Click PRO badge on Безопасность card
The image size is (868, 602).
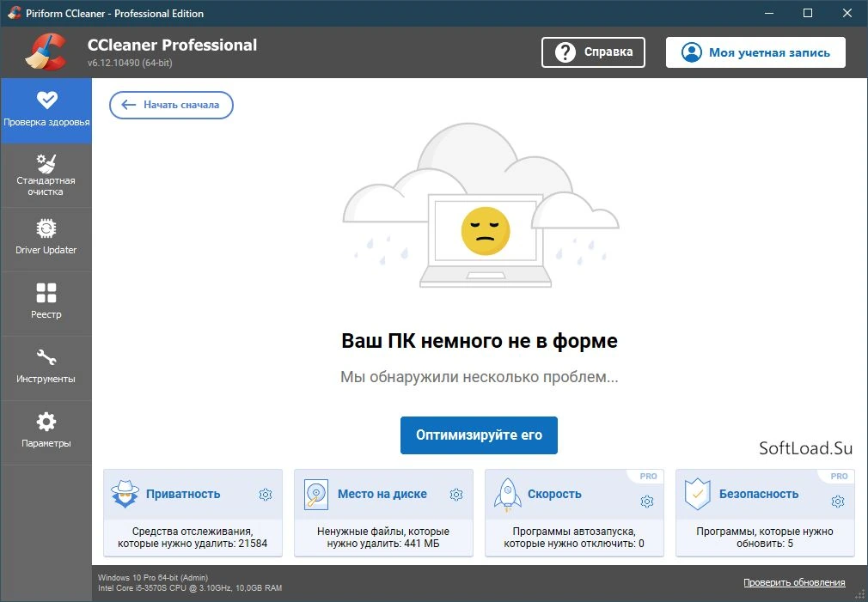(840, 477)
